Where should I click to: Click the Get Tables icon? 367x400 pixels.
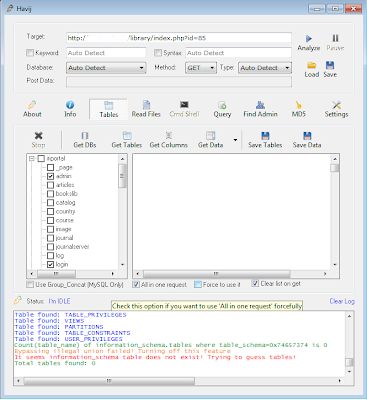click(127, 135)
